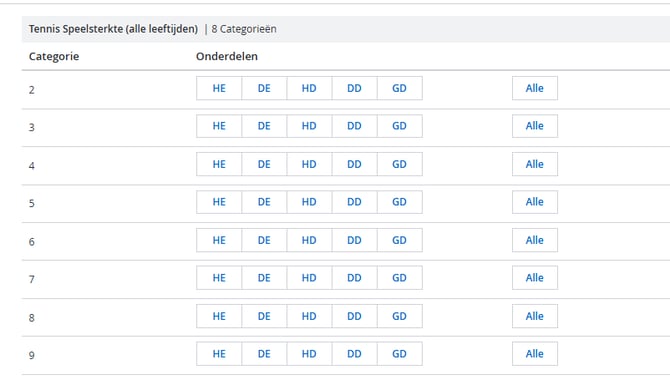Choose DE in category 9 row
Image resolution: width=670 pixels, height=380 pixels.
[x=264, y=354]
